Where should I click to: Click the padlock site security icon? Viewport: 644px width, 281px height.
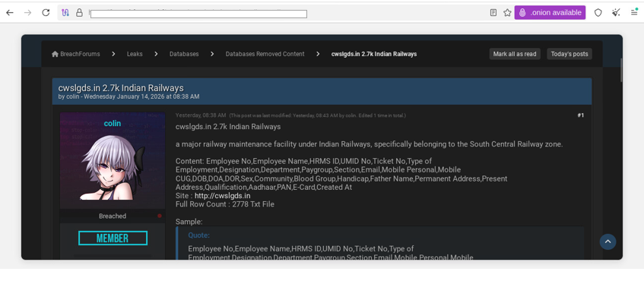79,13
